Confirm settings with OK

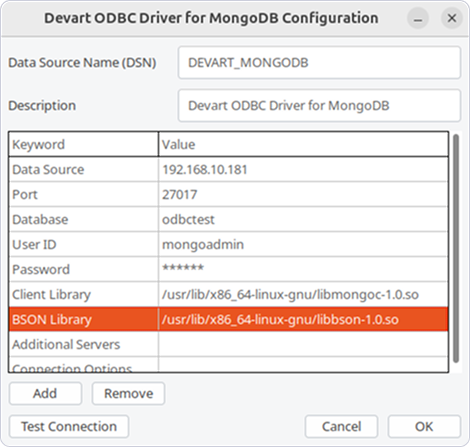coord(424,427)
